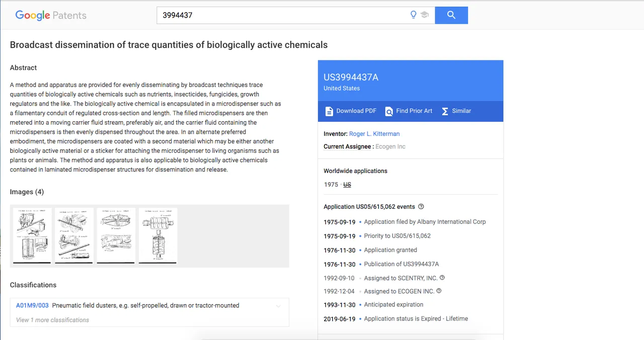Open inventor Roger L. Kitterman link
Image resolution: width=644 pixels, height=340 pixels.
point(374,134)
